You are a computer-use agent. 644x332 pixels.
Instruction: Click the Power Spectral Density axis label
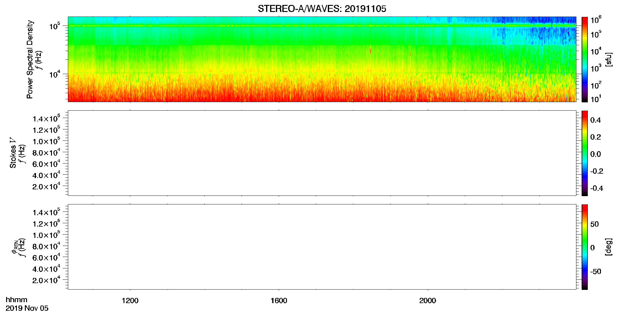[x=30, y=59]
